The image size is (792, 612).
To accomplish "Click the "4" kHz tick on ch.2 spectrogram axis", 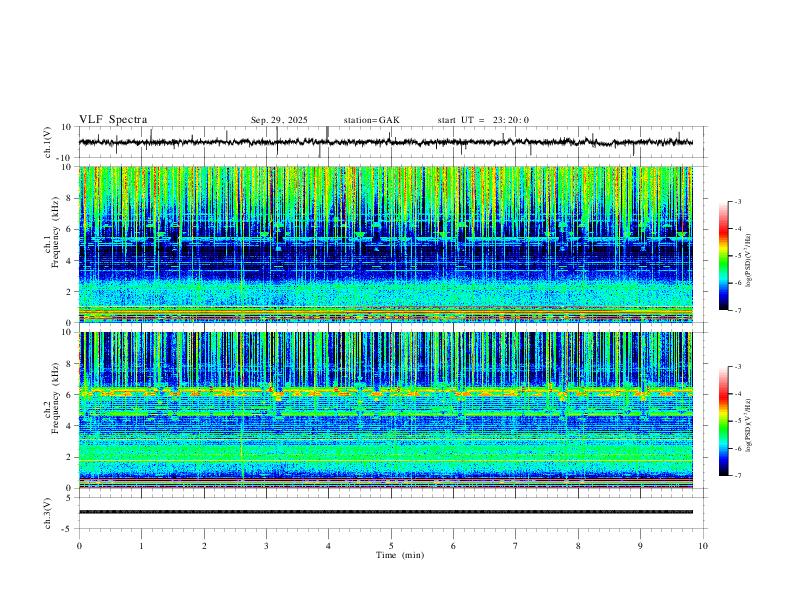I will point(70,426).
